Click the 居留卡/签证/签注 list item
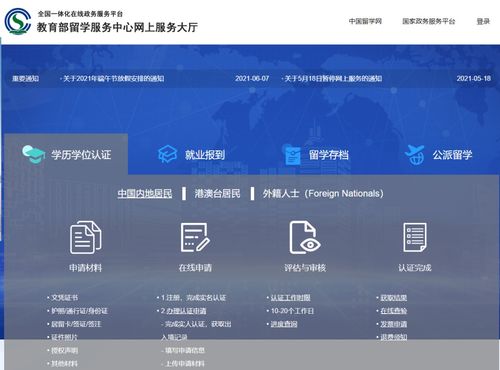 tap(76, 324)
